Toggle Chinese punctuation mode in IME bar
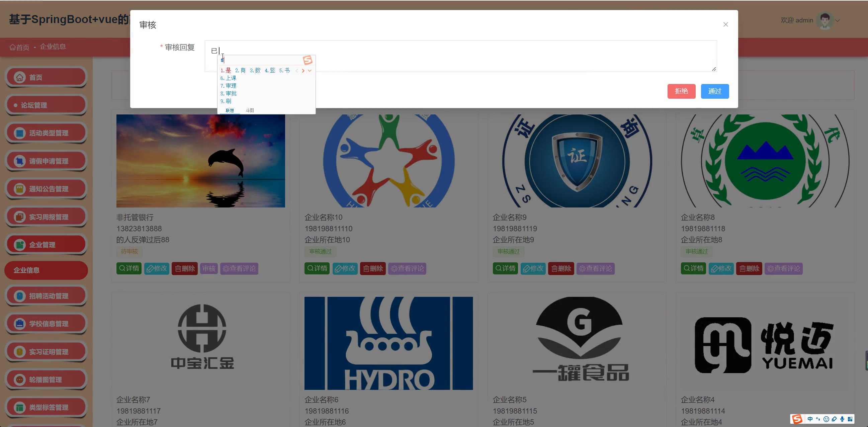This screenshot has width=868, height=427. (x=818, y=419)
